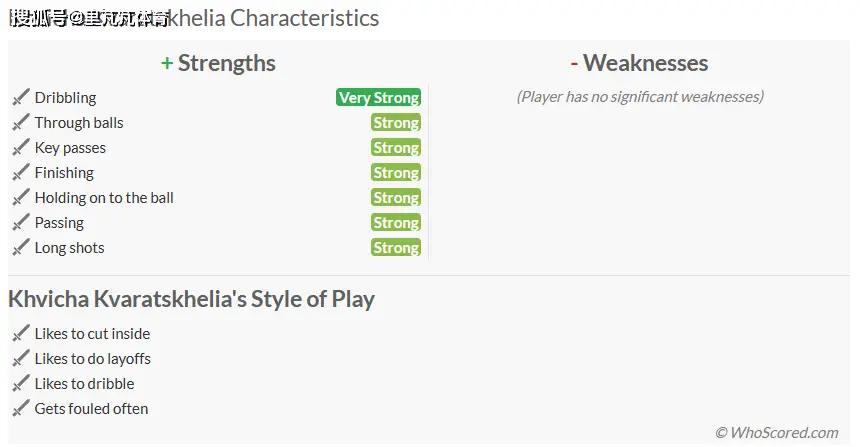Click the sword icon next to Key passes
The height and width of the screenshot is (447, 860).
tap(20, 148)
